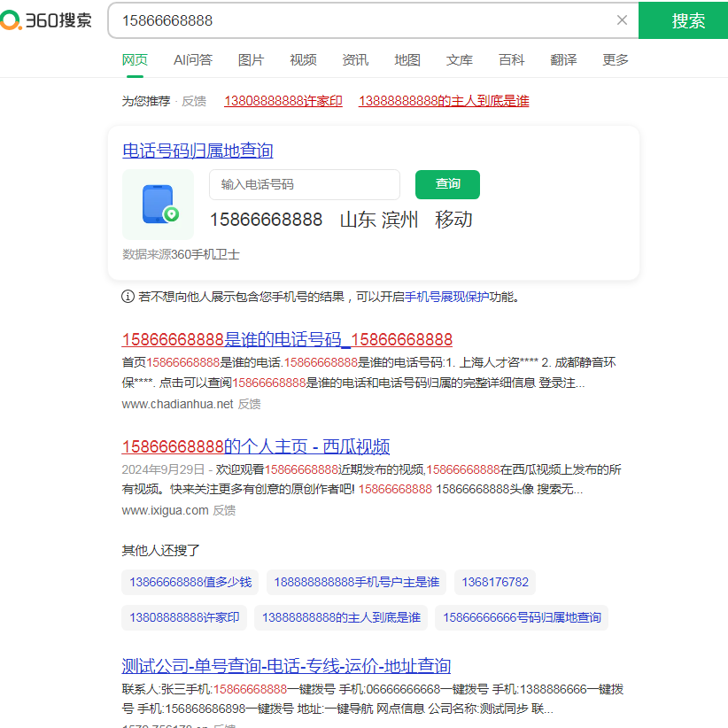Viewport: 728px width, 728px height.
Task: Open the recommended link 13808888888许家印
Action: coord(283,101)
